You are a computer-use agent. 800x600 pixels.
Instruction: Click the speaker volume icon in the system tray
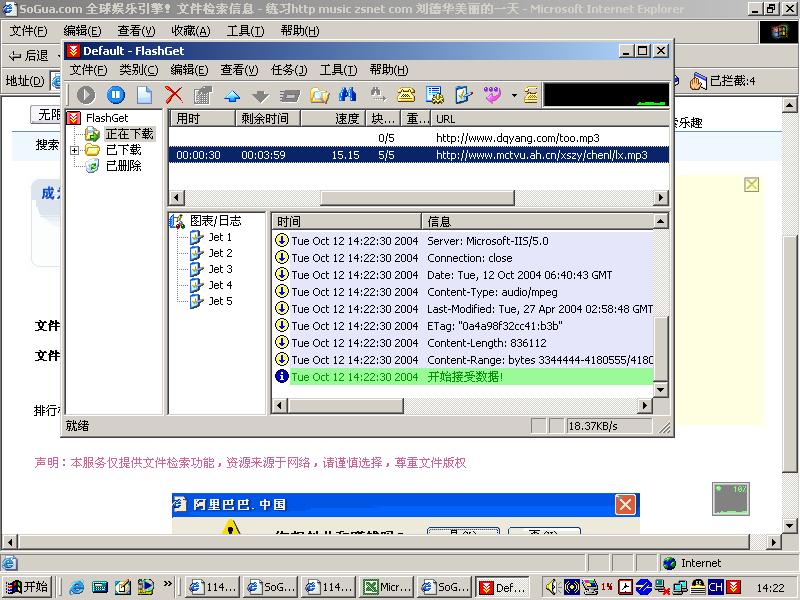pos(553,587)
